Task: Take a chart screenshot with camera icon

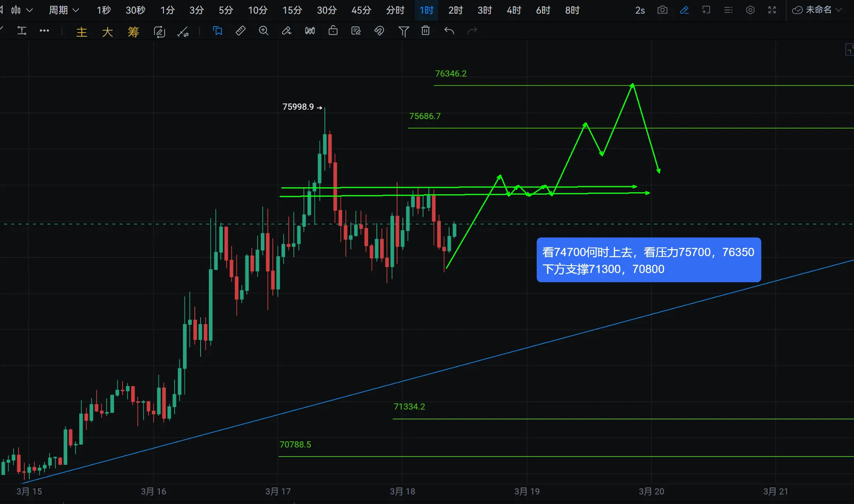Action: coord(662,10)
